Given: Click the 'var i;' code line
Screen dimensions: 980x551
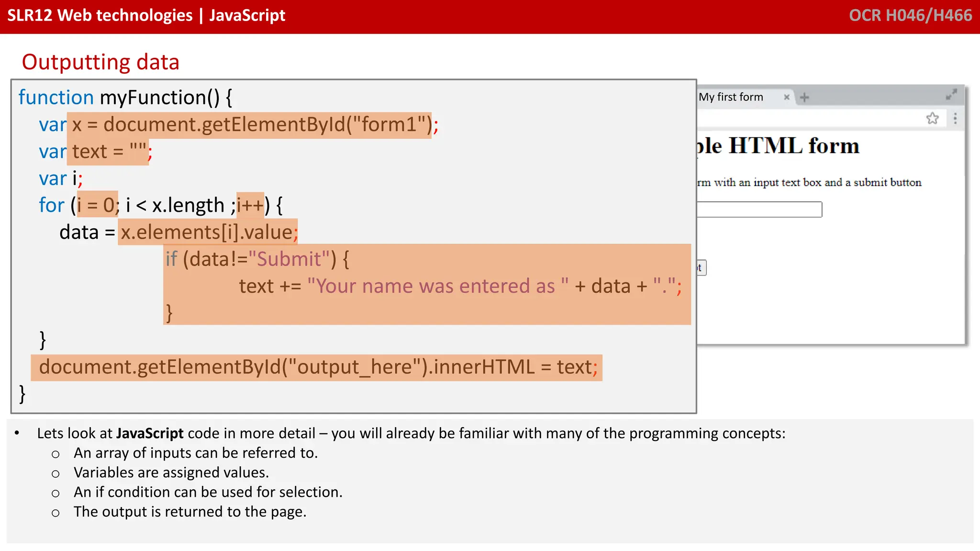Looking at the screenshot, I should tap(61, 178).
